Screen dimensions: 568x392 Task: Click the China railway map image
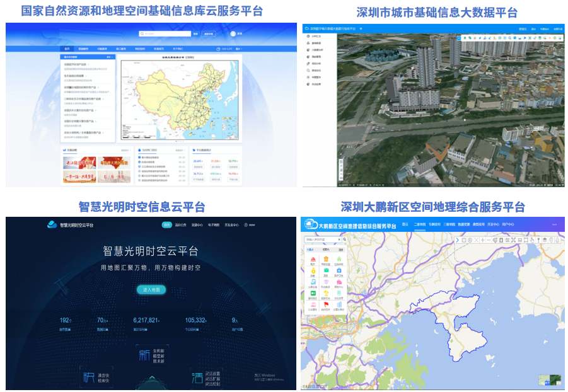click(x=180, y=100)
